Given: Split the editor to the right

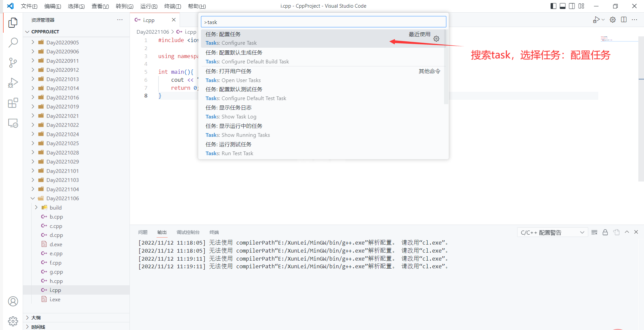Looking at the screenshot, I should 624,20.
